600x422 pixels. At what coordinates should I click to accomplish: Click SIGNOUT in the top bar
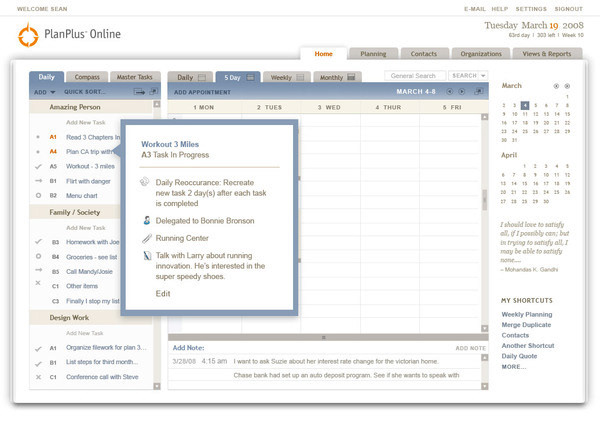pyautogui.click(x=569, y=9)
